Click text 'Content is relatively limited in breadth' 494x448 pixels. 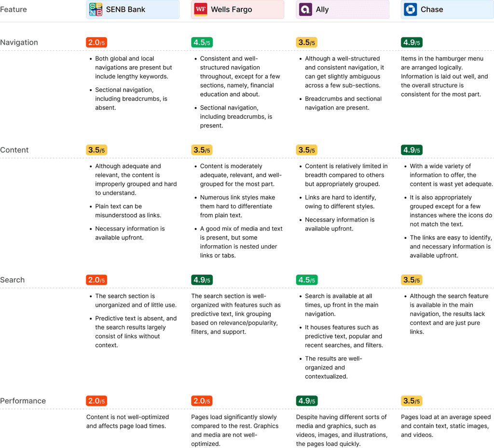click(346, 175)
